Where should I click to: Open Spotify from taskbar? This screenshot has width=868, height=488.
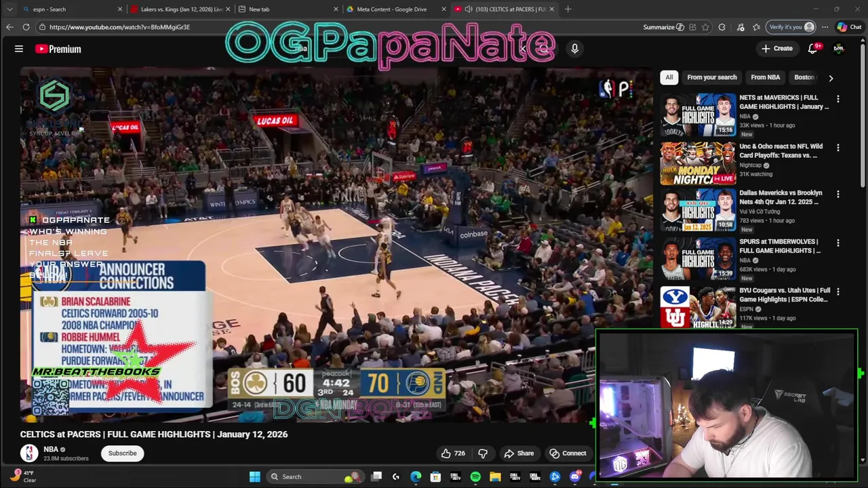click(475, 476)
